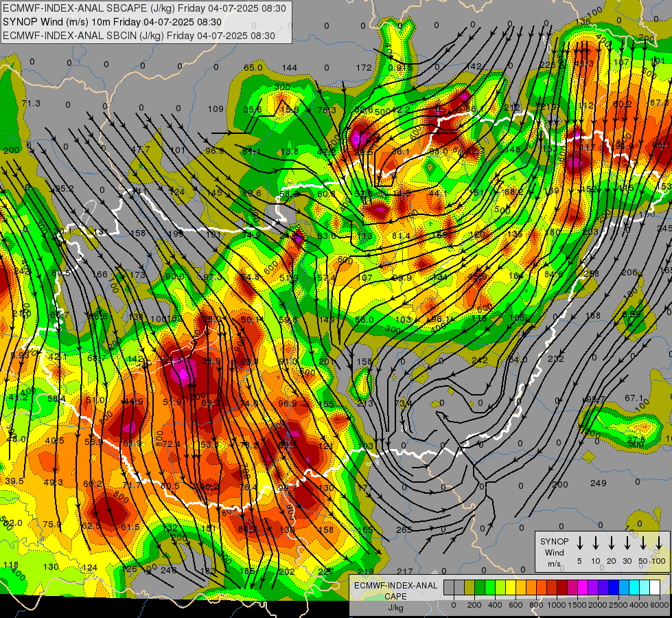Click the map value '265'

(x=404, y=529)
